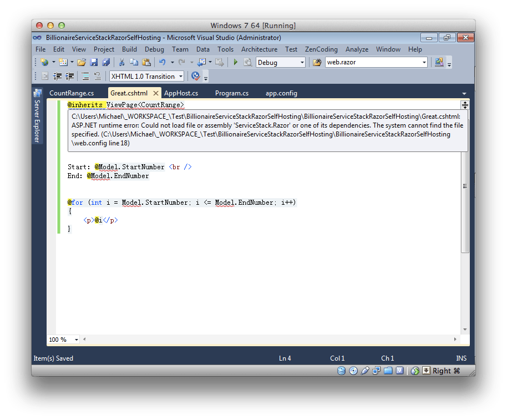This screenshot has height=420, width=507.
Task: Switch to the Program.cs tab
Action: [232, 93]
